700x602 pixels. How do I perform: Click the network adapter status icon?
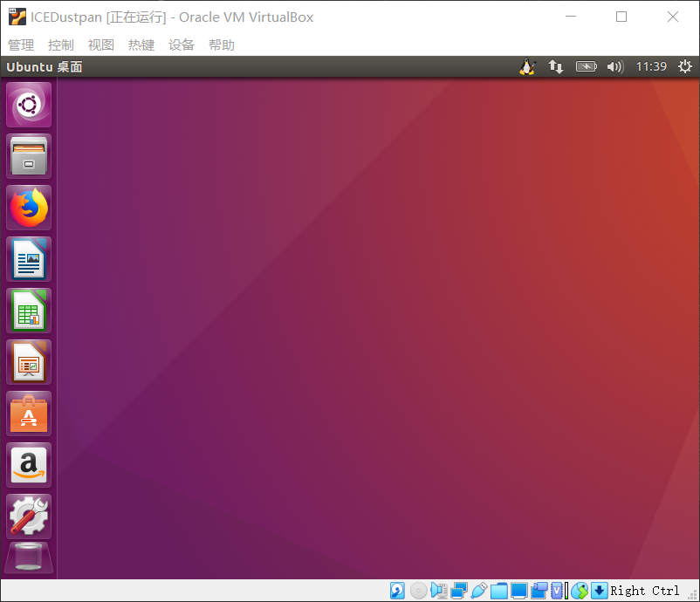pyautogui.click(x=459, y=591)
